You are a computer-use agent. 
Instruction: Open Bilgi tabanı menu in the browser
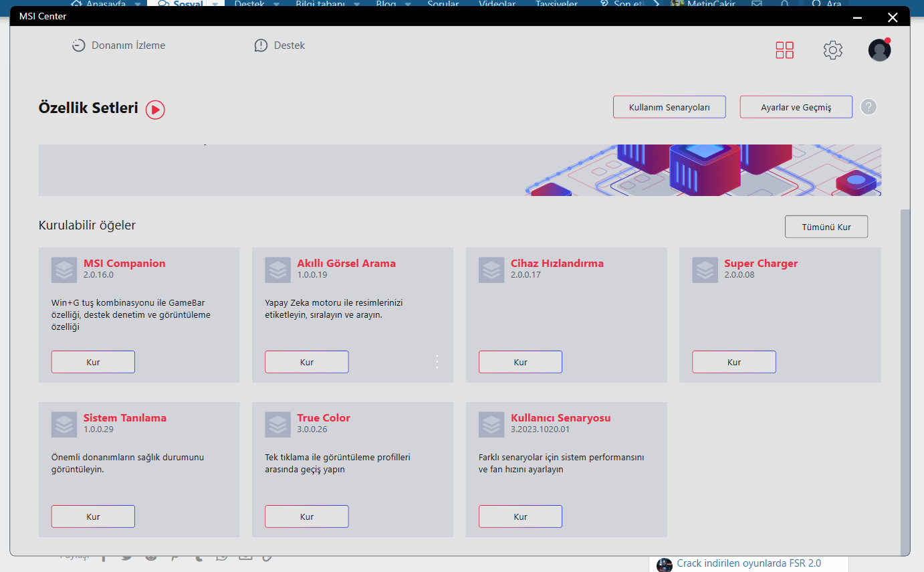[322, 4]
